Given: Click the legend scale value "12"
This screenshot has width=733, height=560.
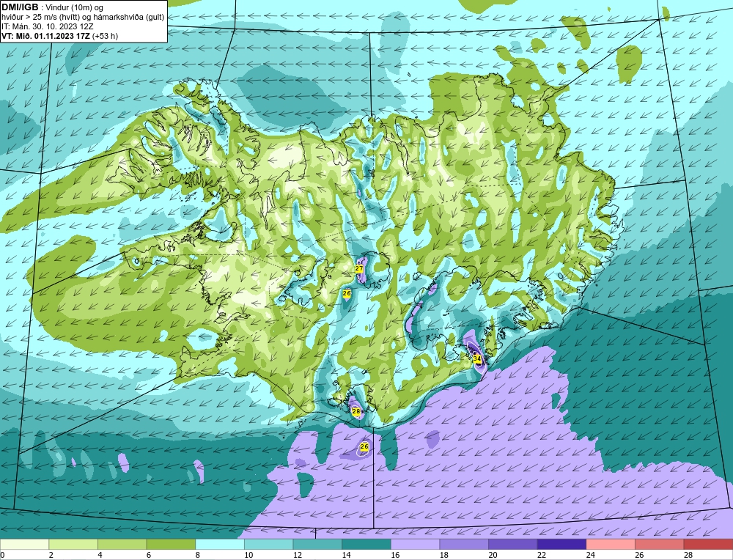Looking at the screenshot, I should pos(298,555).
